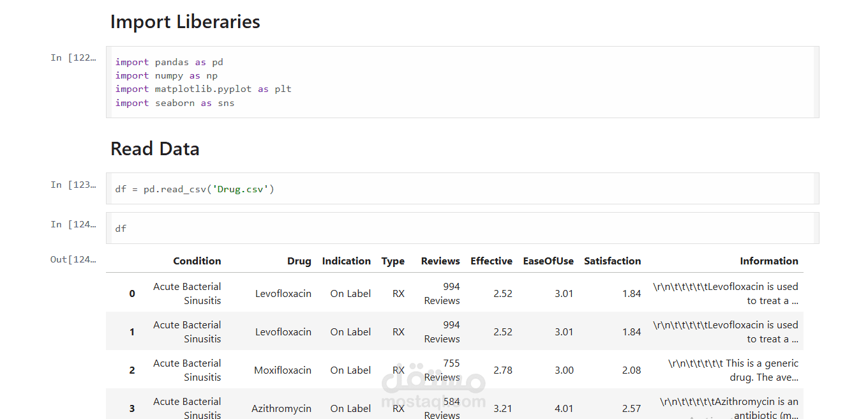Click Effective value 2.52 in row 0
Screen dimensions: 868x419
pos(503,294)
